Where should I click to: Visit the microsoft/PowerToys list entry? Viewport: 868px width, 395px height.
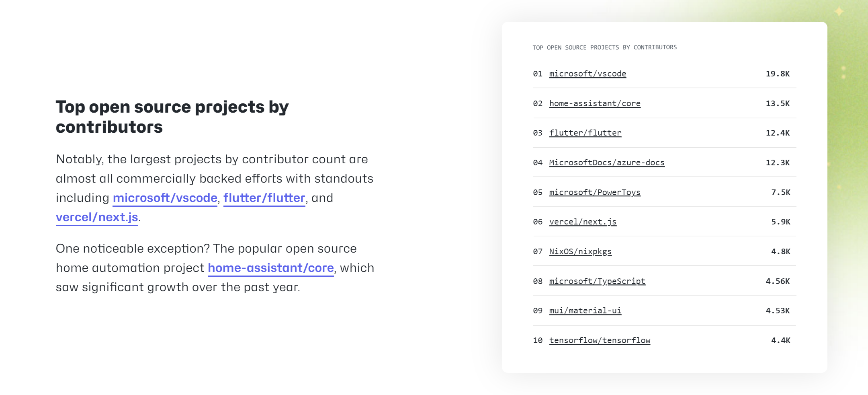[x=595, y=192]
